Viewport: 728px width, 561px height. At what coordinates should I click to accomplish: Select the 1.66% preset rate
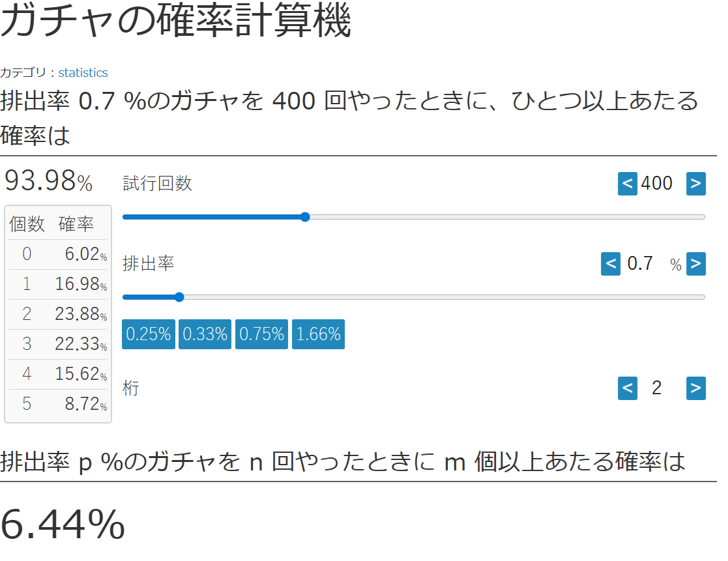pos(318,334)
